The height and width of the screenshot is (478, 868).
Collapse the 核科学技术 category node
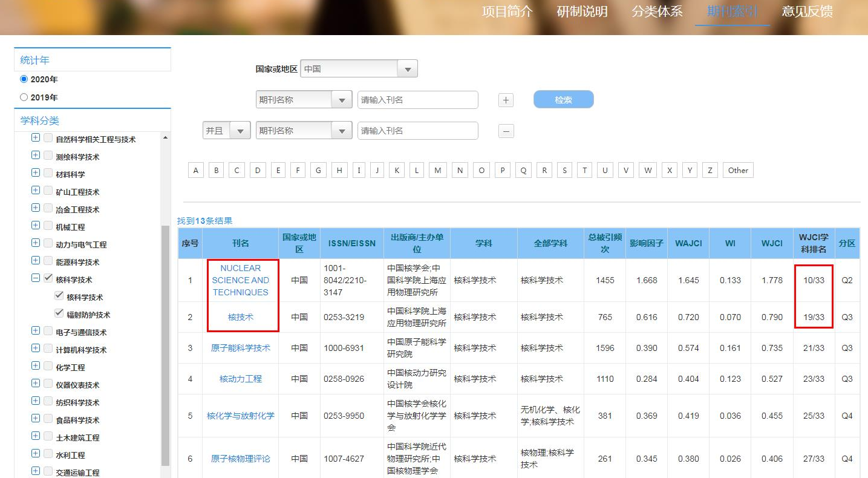pyautogui.click(x=36, y=279)
